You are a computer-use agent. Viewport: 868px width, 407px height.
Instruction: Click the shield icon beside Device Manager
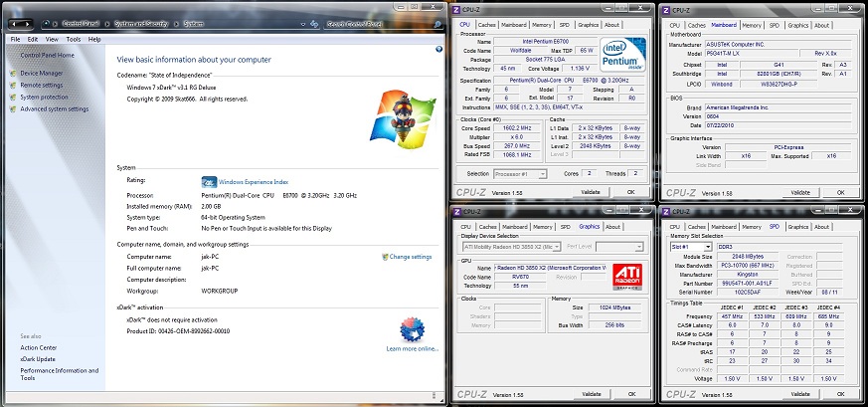point(13,73)
